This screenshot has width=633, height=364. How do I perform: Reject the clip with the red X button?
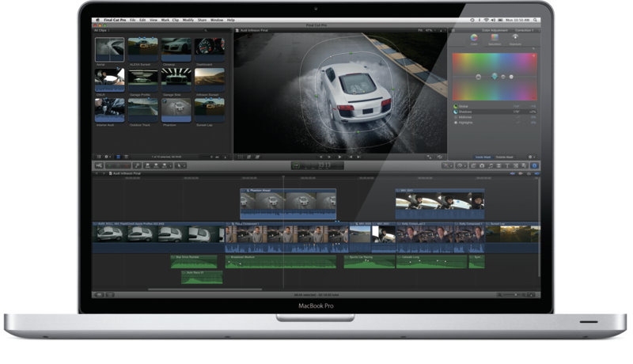point(127,165)
